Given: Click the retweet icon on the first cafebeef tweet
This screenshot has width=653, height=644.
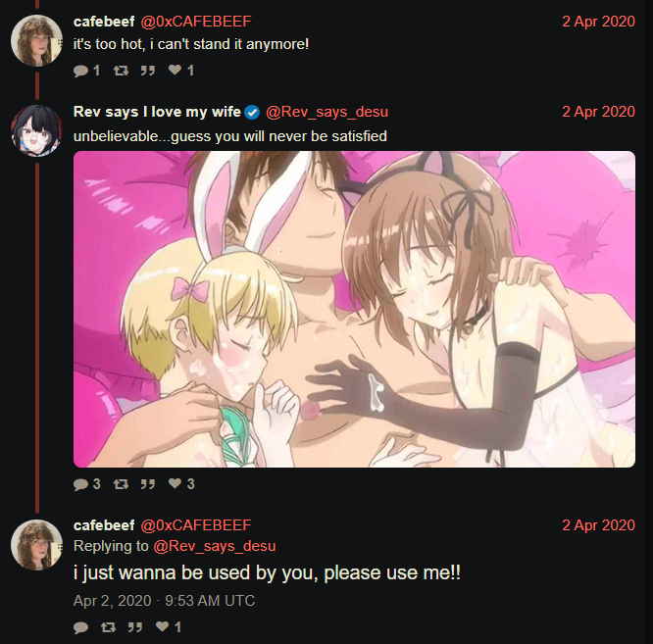Looking at the screenshot, I should coord(121,71).
